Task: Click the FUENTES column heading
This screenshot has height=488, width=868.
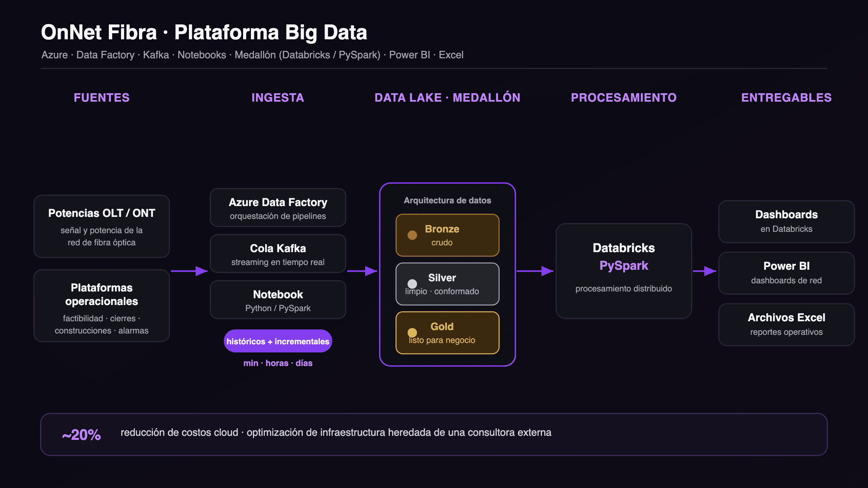Action: coord(102,98)
